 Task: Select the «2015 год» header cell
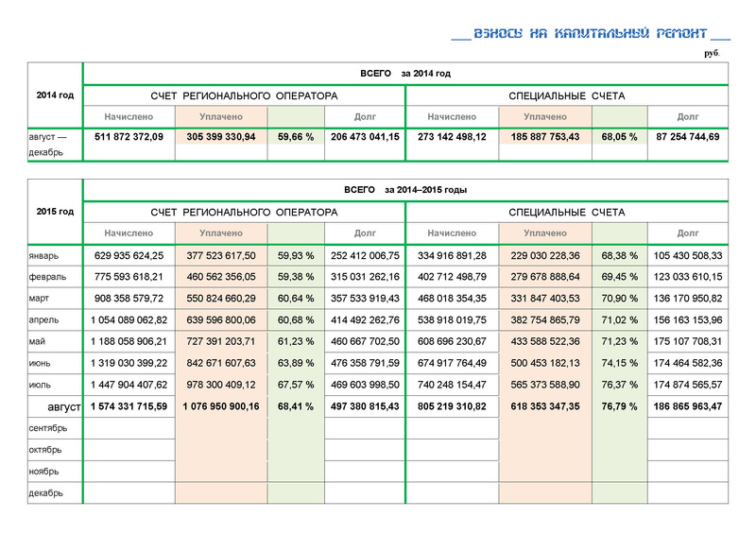coord(55,212)
